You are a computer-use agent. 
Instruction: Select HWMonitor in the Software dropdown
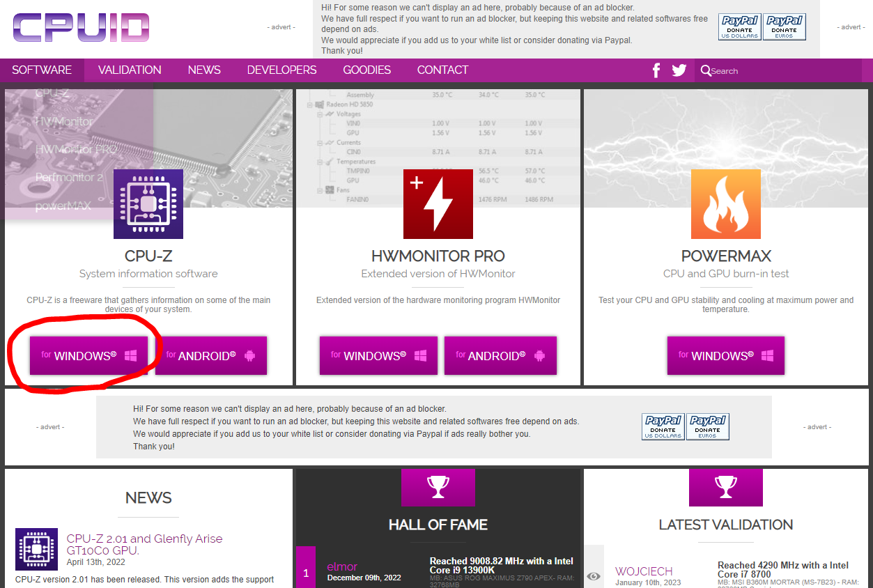pyautogui.click(x=64, y=121)
